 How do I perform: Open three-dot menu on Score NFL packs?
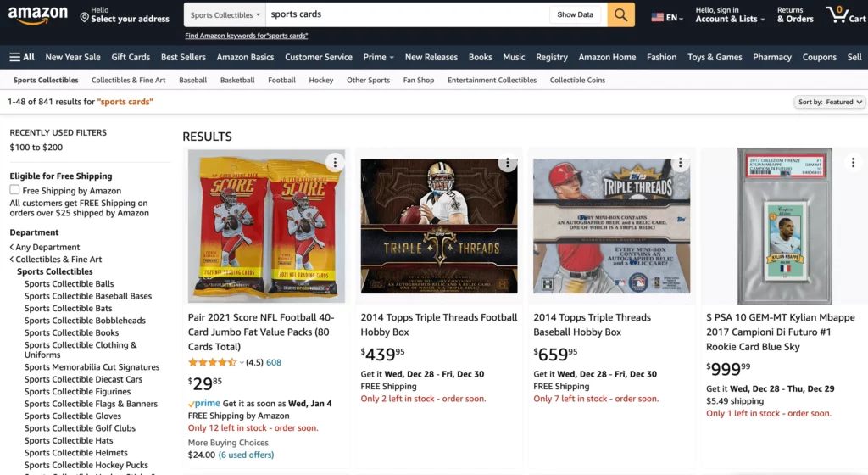point(335,162)
